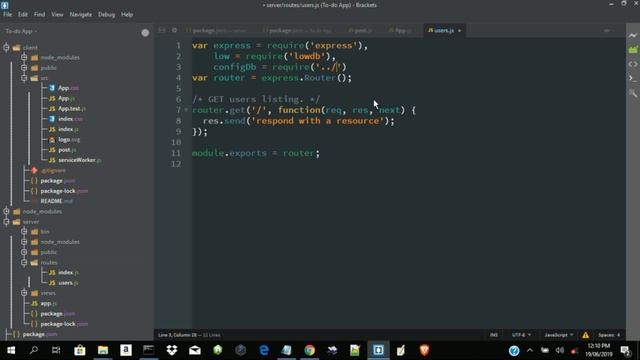640x360 pixels.
Task: Open Brave browser from the taskbar
Action: pos(424,350)
